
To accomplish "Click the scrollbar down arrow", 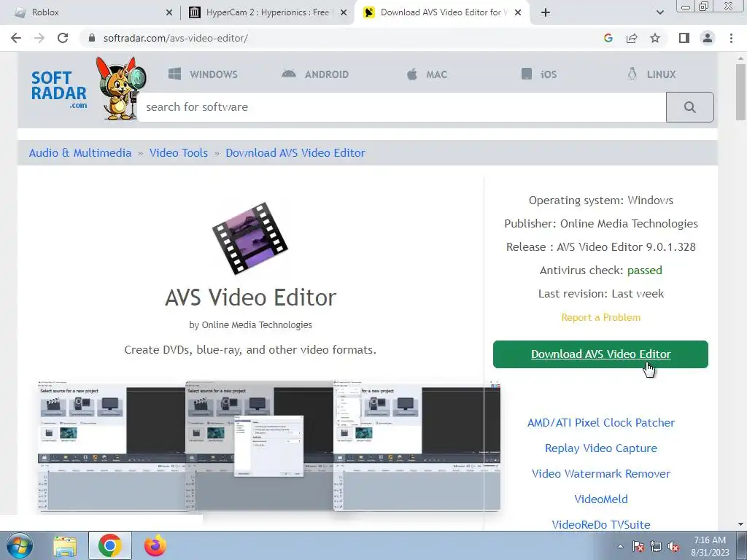I will pos(740,524).
